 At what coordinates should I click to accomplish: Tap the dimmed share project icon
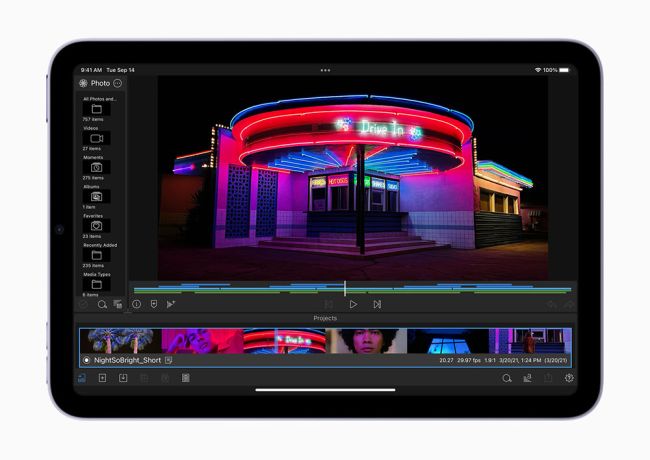pyautogui.click(x=548, y=378)
